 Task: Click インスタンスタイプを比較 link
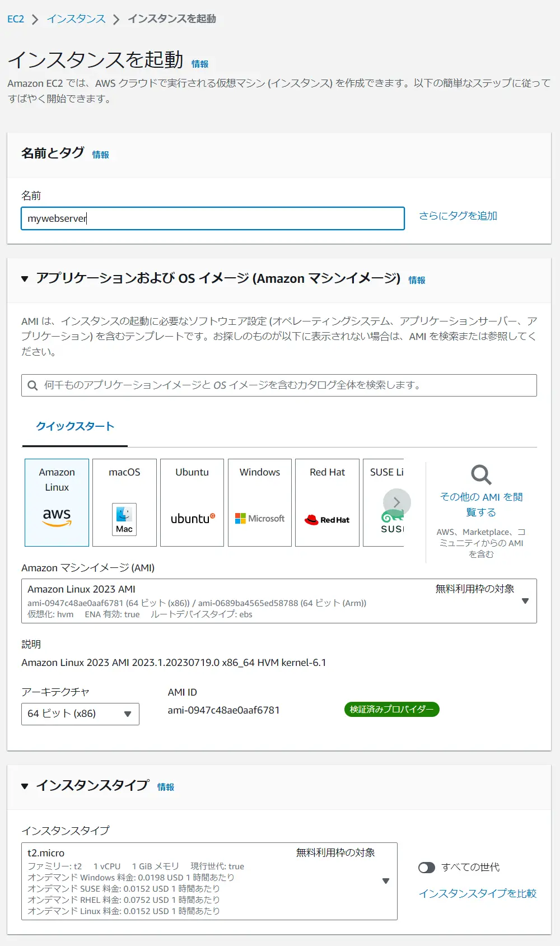[478, 894]
